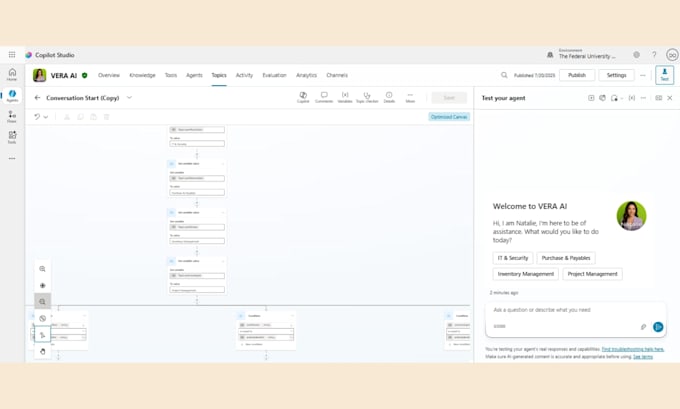Select the pointer selection tool
The image size is (680, 409).
click(42, 335)
